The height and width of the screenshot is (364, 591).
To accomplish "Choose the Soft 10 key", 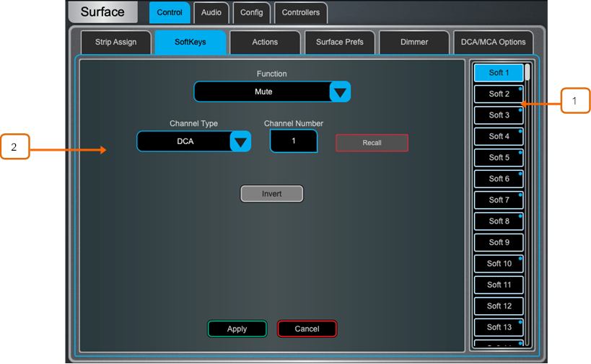I will pos(499,264).
